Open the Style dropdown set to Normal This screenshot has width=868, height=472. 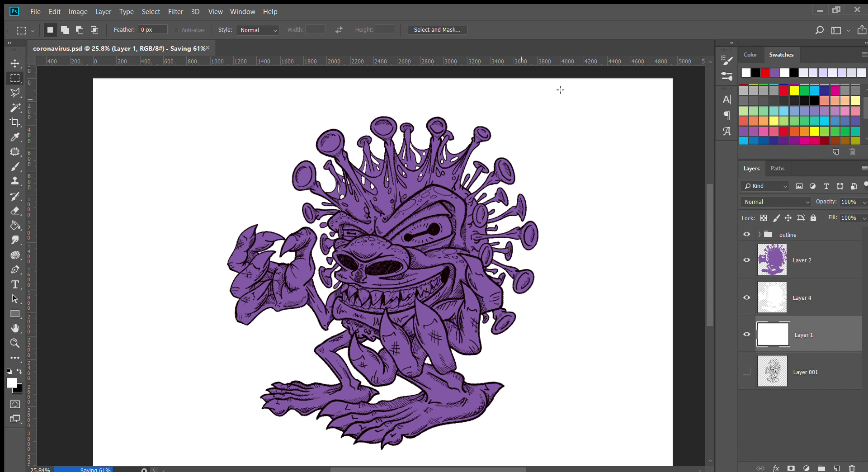(258, 30)
